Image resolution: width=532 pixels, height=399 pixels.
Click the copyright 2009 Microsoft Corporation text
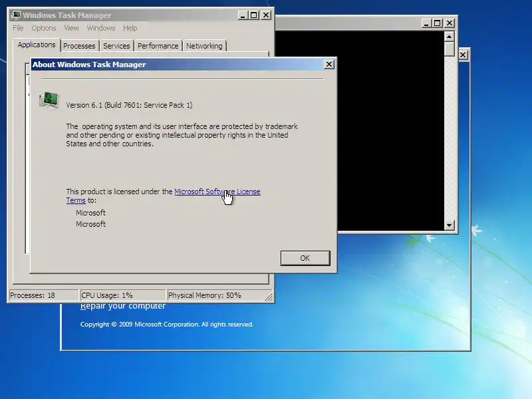(167, 325)
